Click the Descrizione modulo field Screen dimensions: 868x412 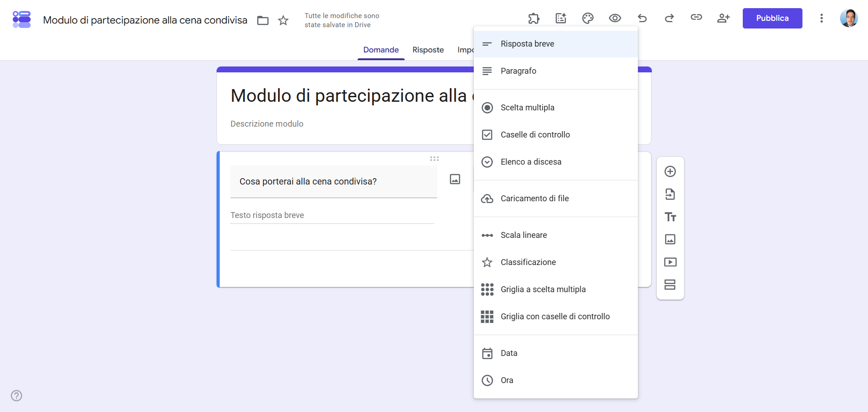tap(267, 124)
